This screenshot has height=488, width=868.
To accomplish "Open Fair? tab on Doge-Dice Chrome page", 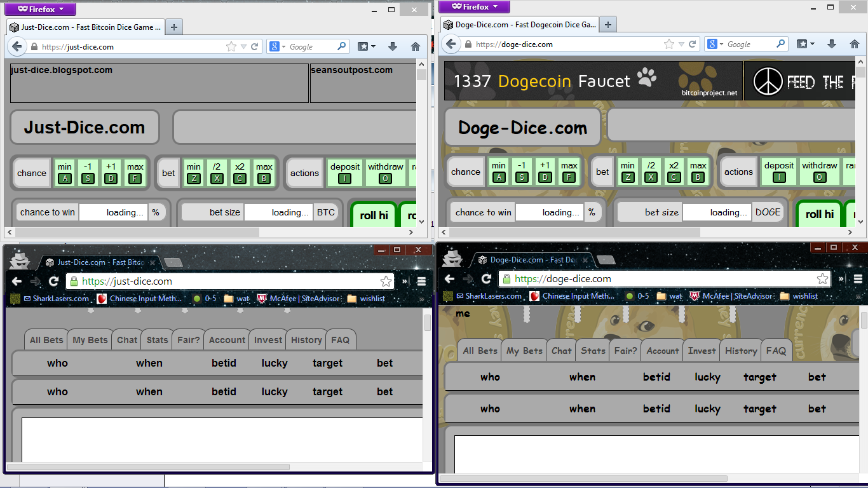I will 625,351.
